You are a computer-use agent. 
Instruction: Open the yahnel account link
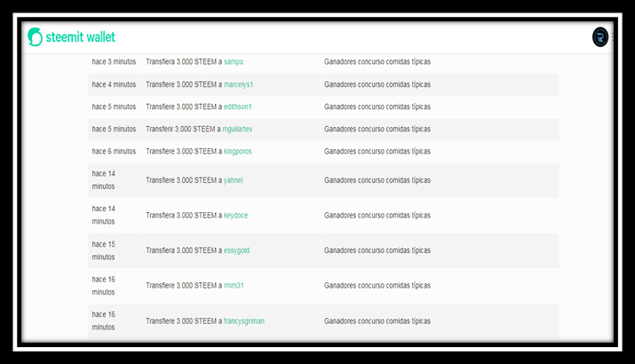coord(233,180)
